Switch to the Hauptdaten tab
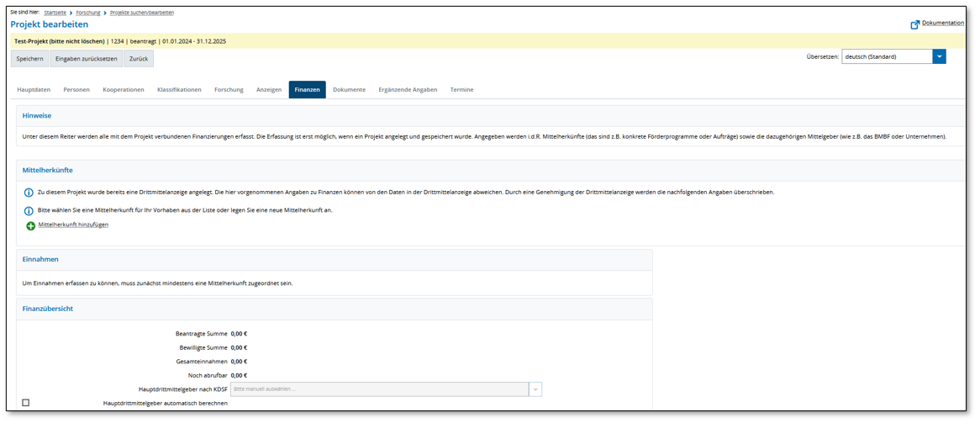This screenshot has width=980, height=423. pos(34,90)
